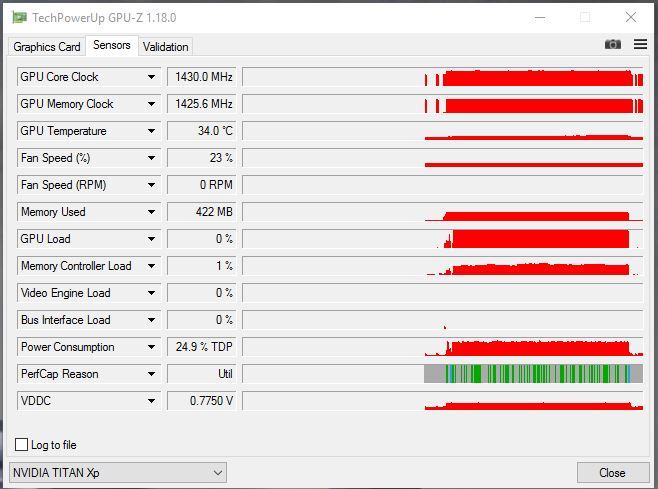Click the PerfCap Reason colored bar graph
This screenshot has width=658, height=489.
(x=443, y=374)
